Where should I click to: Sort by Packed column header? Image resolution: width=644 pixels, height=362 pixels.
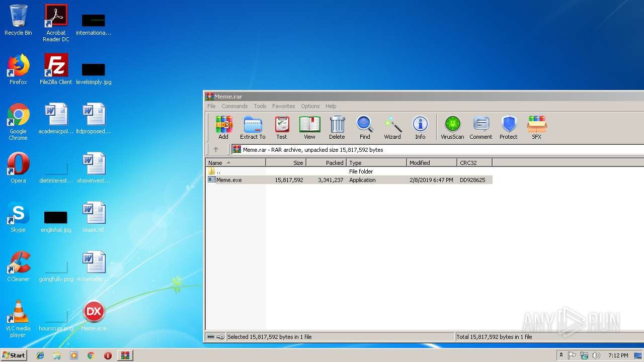click(326, 163)
